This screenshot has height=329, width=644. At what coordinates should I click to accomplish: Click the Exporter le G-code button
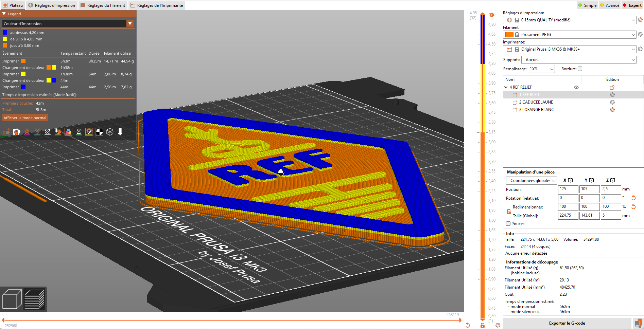pyautogui.click(x=567, y=323)
